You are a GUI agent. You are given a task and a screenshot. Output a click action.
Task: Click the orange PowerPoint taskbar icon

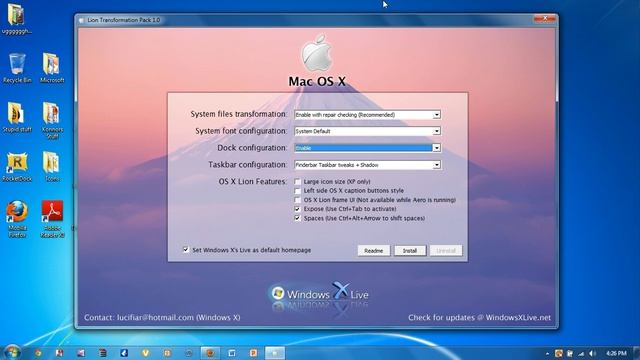pyautogui.click(x=253, y=353)
